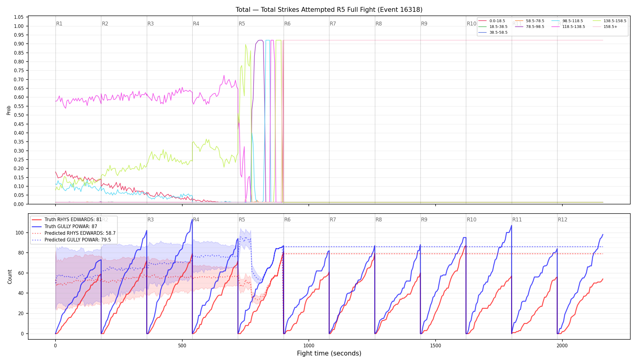Click the 80 tick on the Count axis
This screenshot has width=637, height=364.
[x=21, y=253]
